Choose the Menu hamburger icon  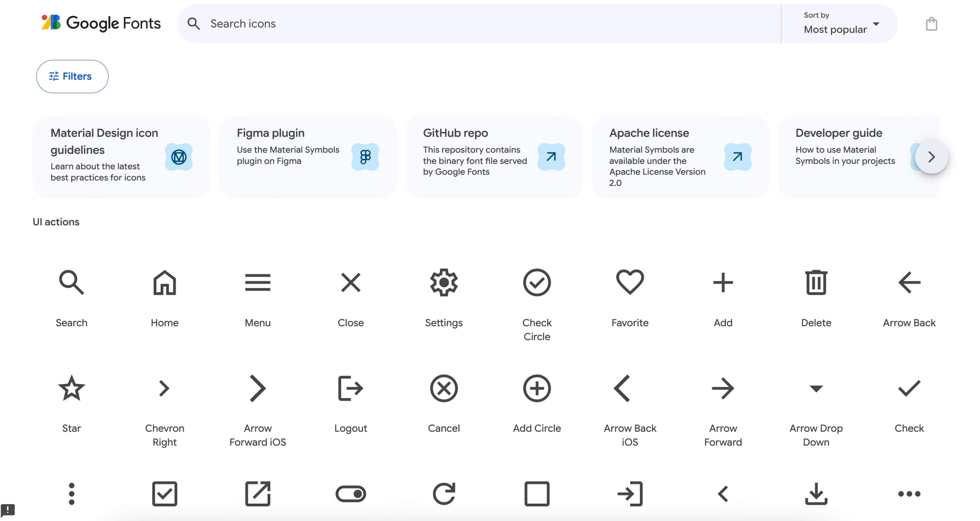tap(258, 283)
